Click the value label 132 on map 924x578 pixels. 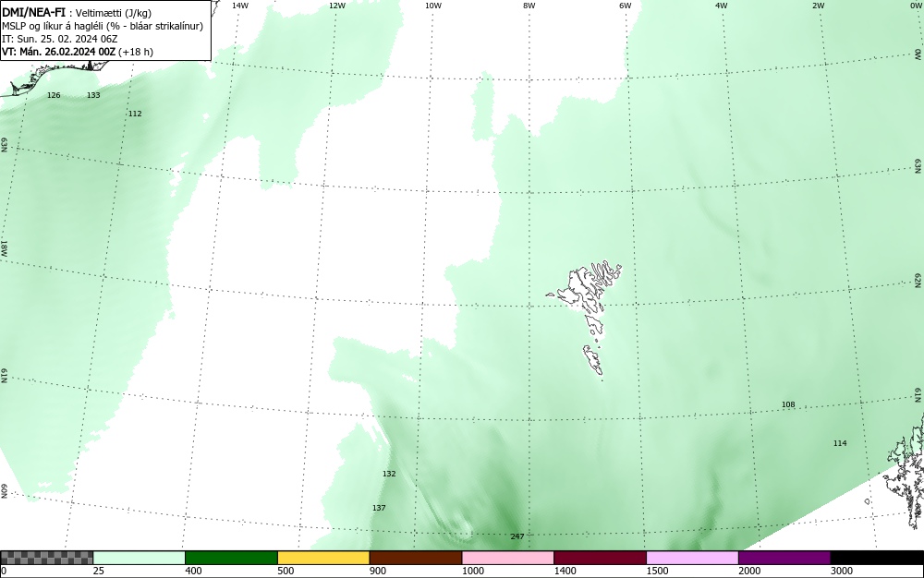389,474
